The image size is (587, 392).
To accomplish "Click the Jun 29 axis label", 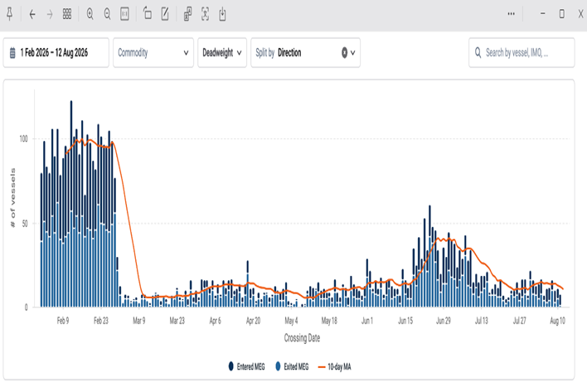I will coord(444,321).
